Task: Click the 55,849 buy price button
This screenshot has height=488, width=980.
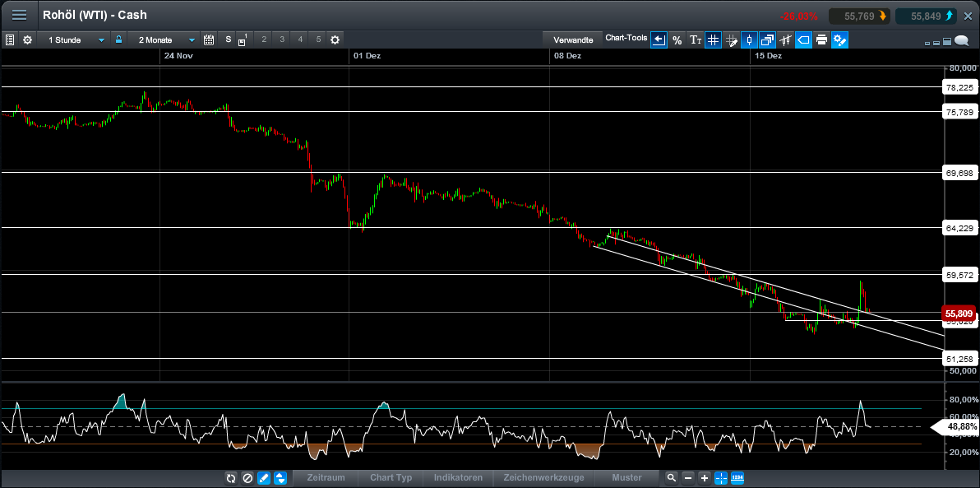Action: tap(926, 15)
